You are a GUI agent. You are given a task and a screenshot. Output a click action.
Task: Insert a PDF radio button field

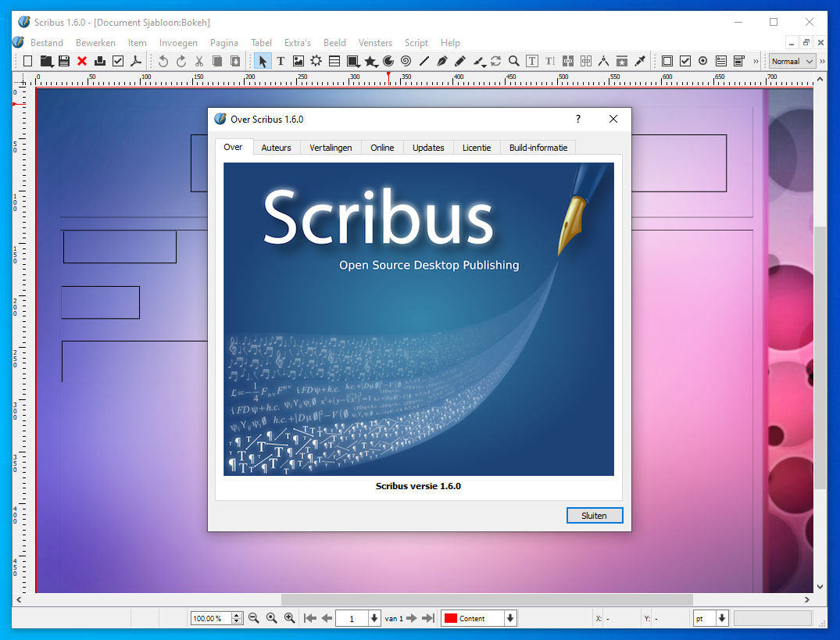coord(703,61)
